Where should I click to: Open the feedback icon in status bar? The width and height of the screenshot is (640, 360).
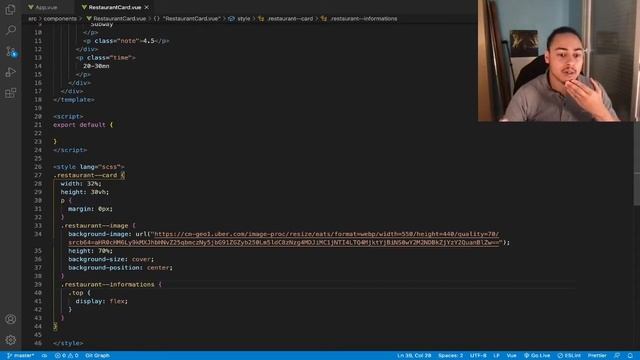617,356
